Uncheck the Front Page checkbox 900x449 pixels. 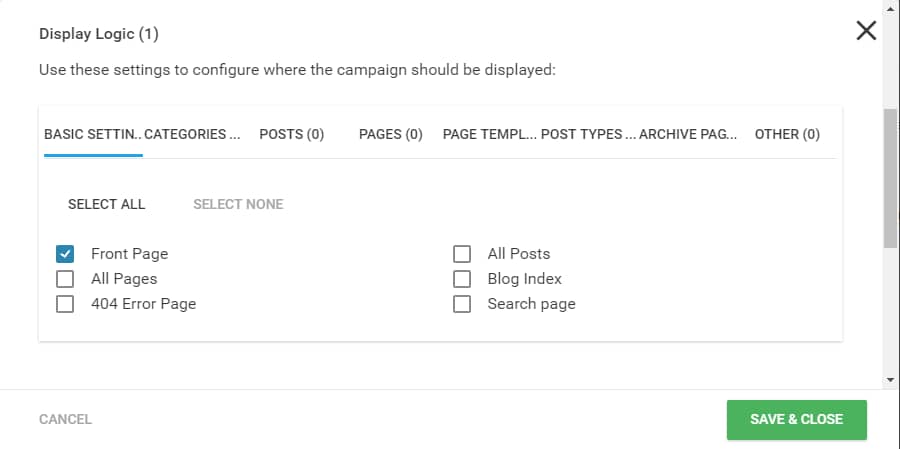click(x=65, y=254)
